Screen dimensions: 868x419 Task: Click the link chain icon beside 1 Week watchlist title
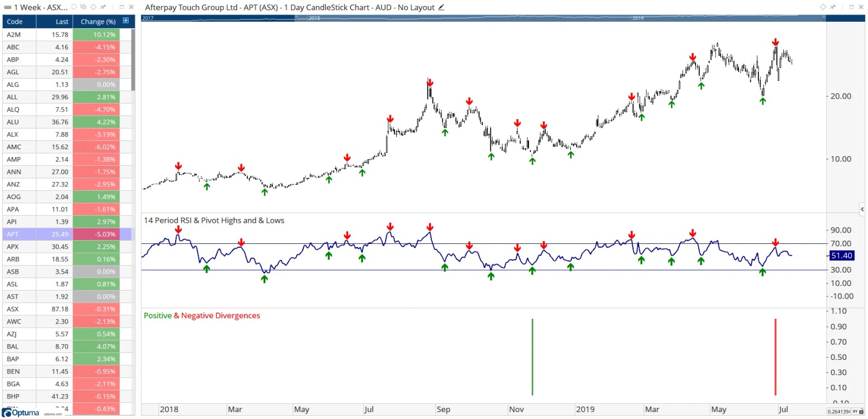click(8, 7)
